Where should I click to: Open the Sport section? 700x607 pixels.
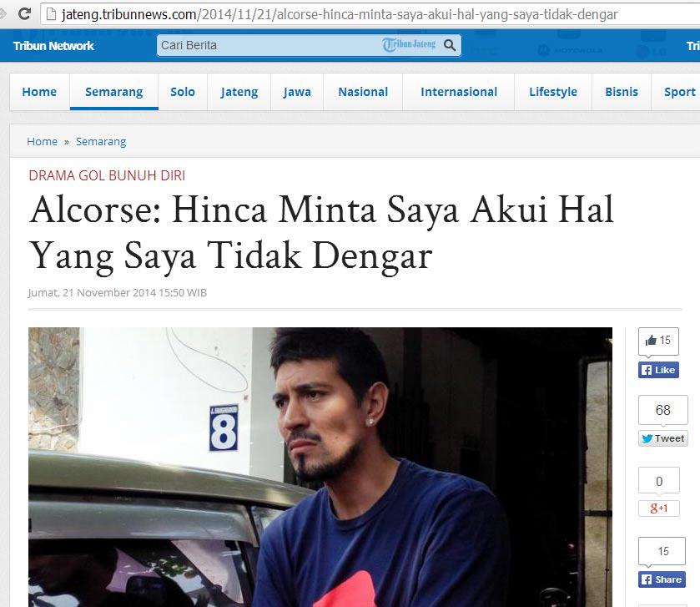point(679,92)
